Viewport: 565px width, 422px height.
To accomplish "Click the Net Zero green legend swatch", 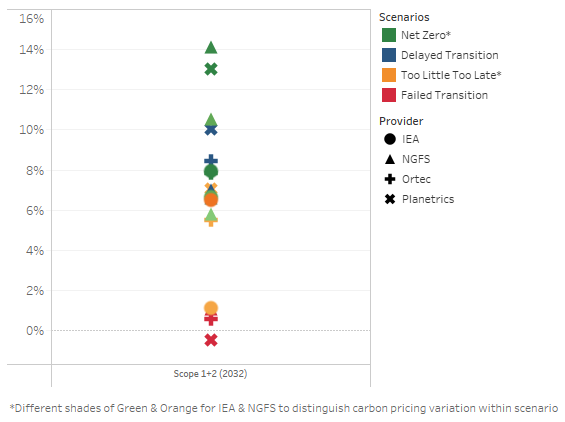I will [389, 35].
